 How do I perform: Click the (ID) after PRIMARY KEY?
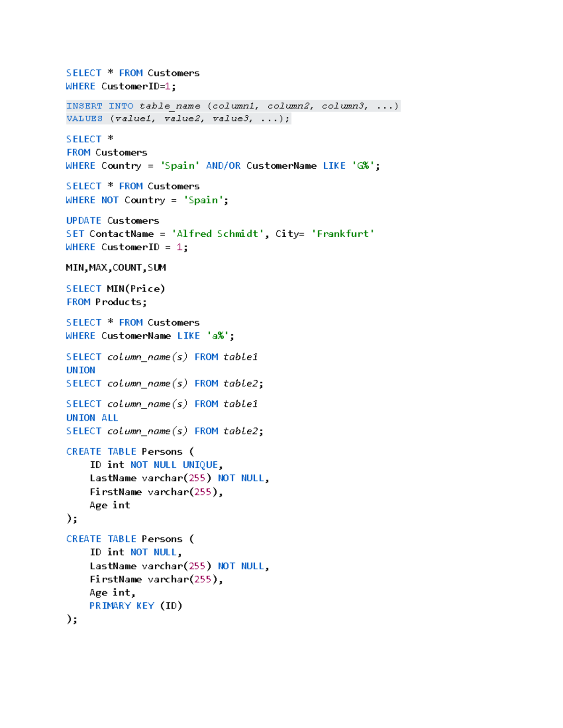point(171,606)
